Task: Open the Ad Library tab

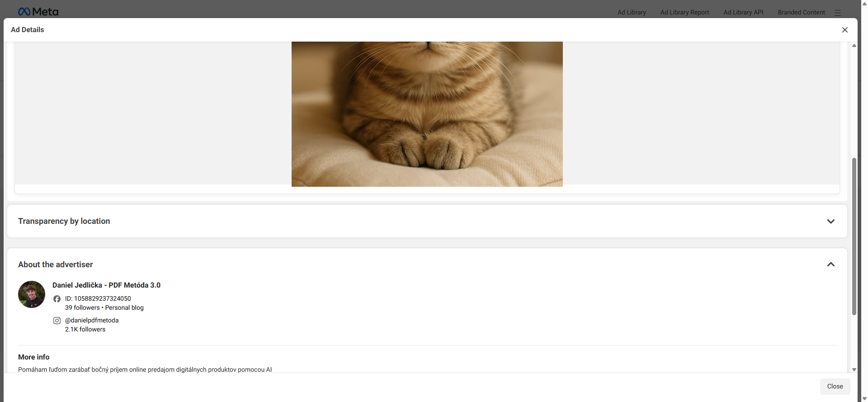Action: pos(632,12)
